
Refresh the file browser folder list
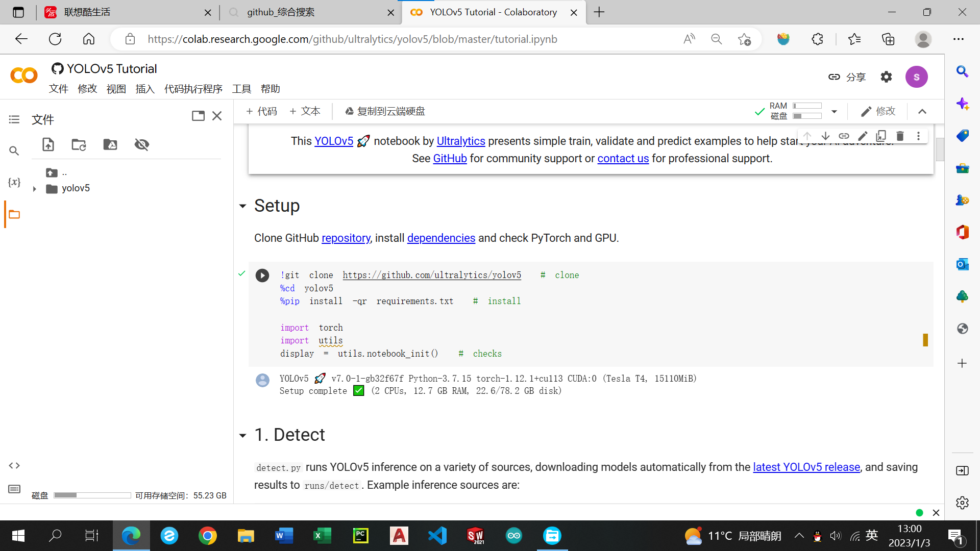click(x=79, y=144)
